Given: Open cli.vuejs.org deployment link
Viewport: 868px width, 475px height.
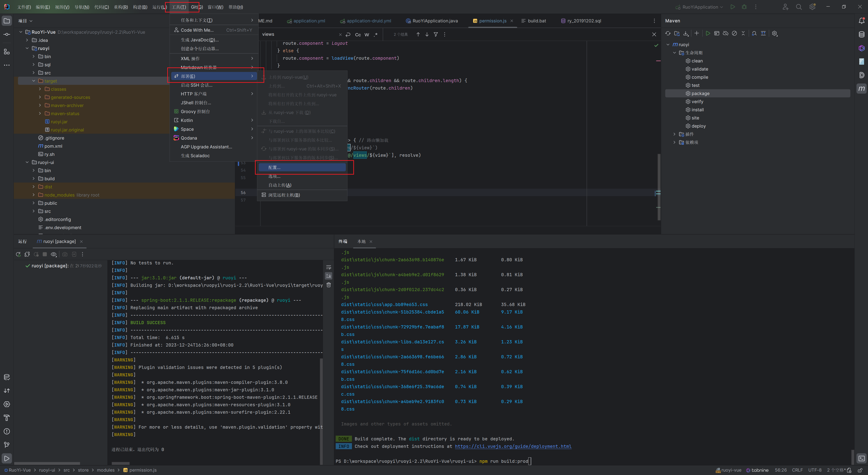Looking at the screenshot, I should point(513,446).
